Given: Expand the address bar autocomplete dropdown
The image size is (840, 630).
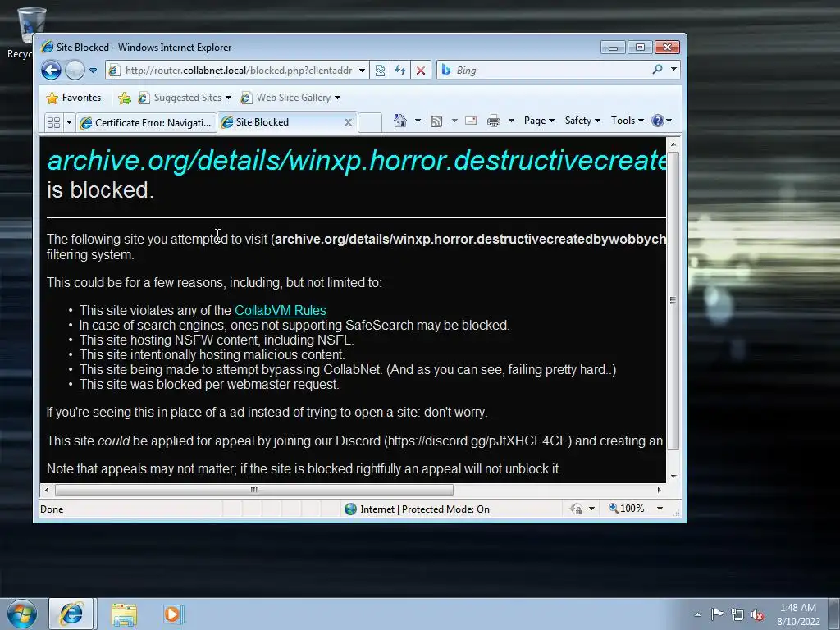Looking at the screenshot, I should [x=362, y=71].
